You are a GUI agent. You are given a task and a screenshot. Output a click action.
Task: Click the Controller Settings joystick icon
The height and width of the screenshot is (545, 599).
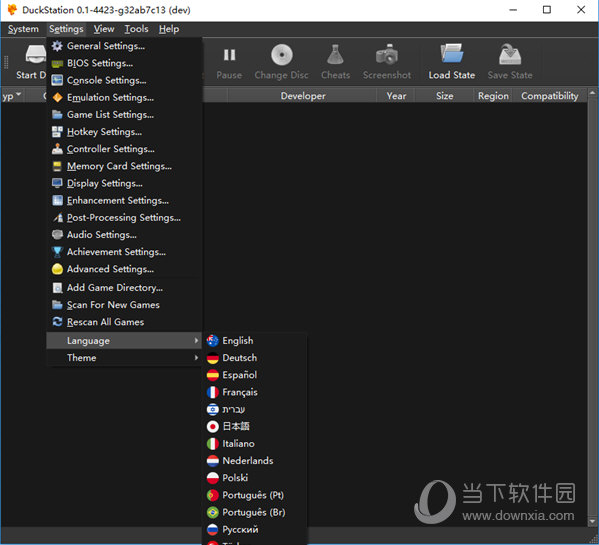(x=57, y=149)
